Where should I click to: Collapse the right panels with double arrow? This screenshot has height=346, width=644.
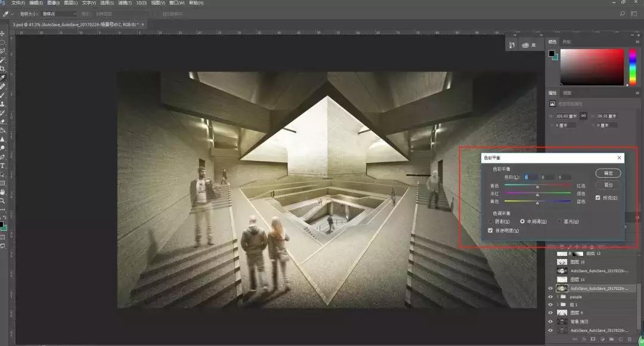(633, 35)
